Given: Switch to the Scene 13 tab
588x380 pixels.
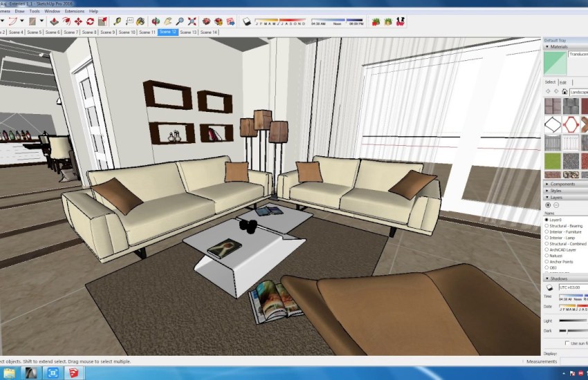Looking at the screenshot, I should point(188,32).
